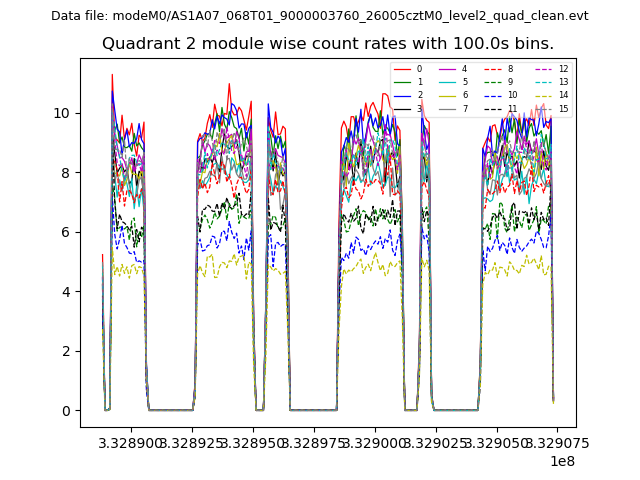Select the magenta module 4 legend entry
Viewport: 640px width, 480px height.
[x=448, y=69]
